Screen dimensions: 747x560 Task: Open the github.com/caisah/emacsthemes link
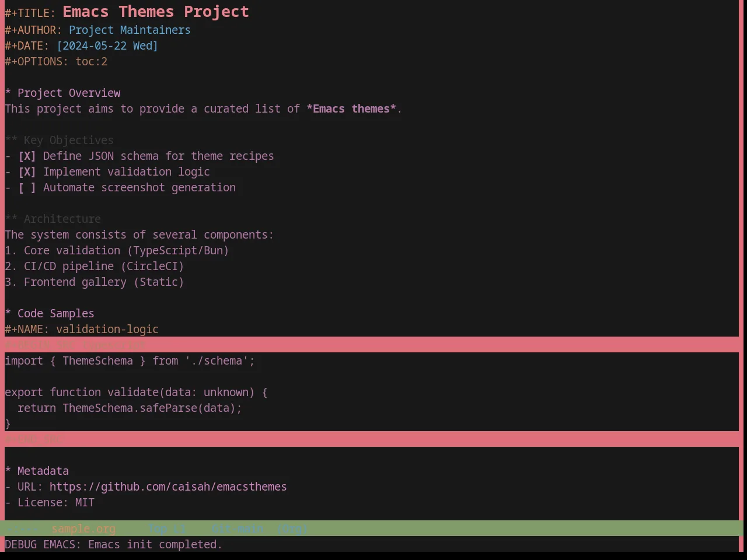pos(168,487)
